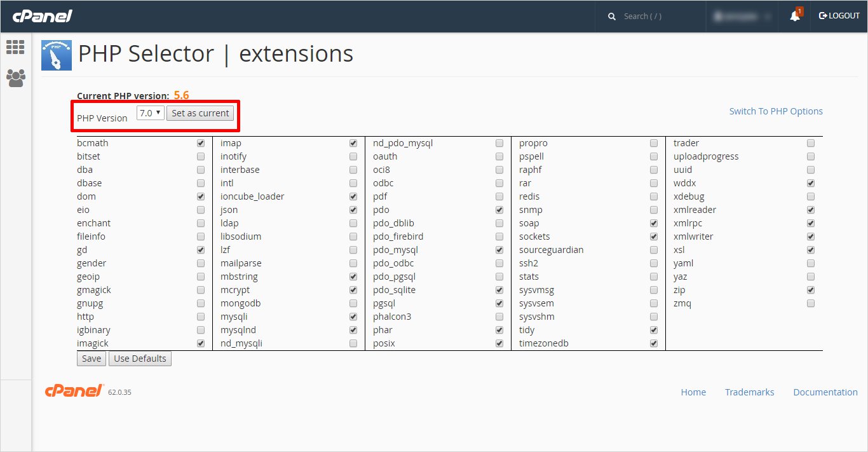This screenshot has width=868, height=452.
Task: Enable the redis extension checkbox
Action: [654, 196]
